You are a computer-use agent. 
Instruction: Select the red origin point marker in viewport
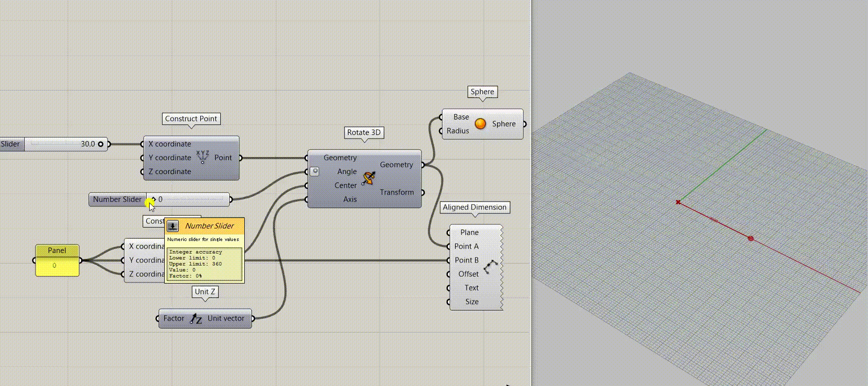point(678,202)
